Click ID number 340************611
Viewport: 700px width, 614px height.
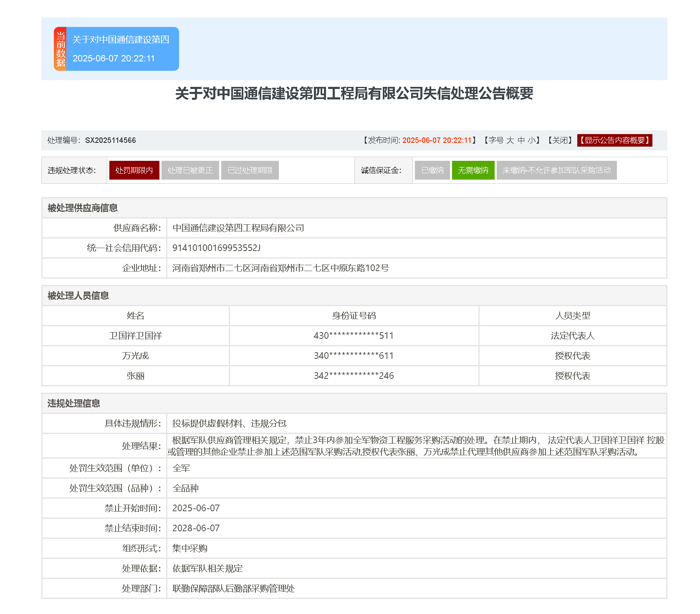coord(354,356)
